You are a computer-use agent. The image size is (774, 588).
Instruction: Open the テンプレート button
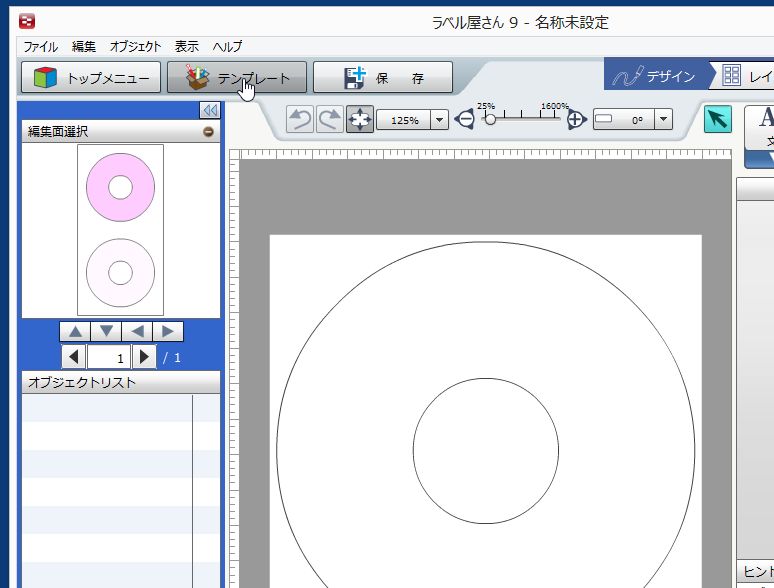[237, 78]
